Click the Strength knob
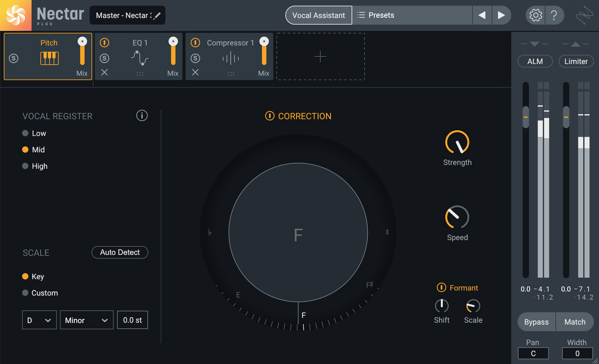 [x=457, y=142]
